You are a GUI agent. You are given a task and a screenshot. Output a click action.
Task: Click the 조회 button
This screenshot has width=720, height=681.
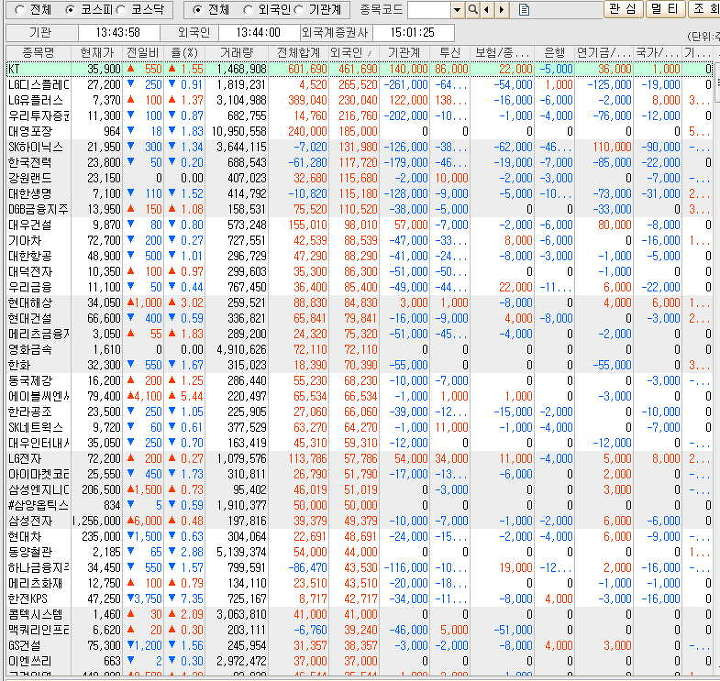705,9
